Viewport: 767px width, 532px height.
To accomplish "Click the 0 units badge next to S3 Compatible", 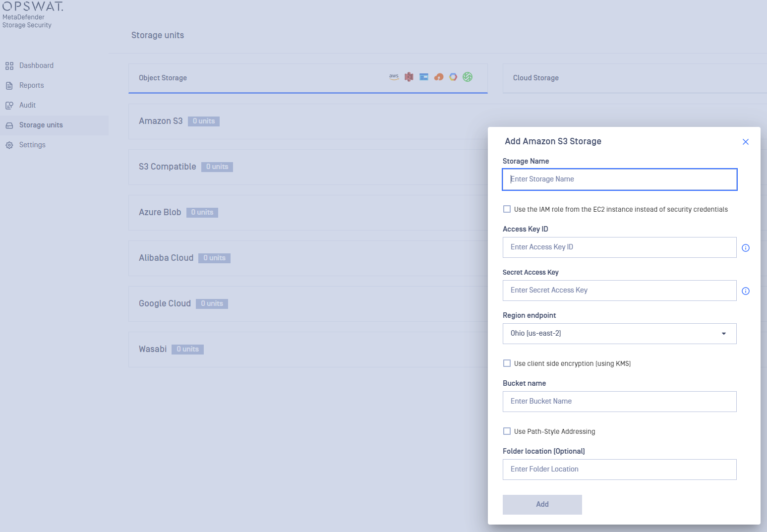I will [217, 167].
